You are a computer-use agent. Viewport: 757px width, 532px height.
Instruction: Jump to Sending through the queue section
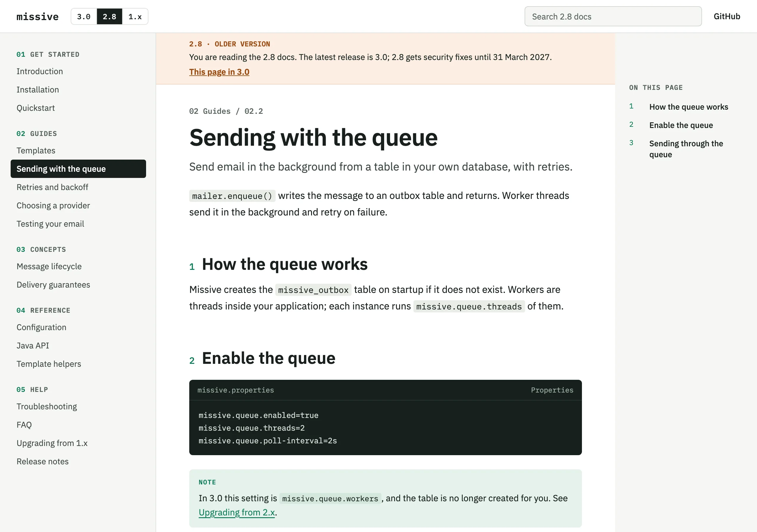click(686, 149)
